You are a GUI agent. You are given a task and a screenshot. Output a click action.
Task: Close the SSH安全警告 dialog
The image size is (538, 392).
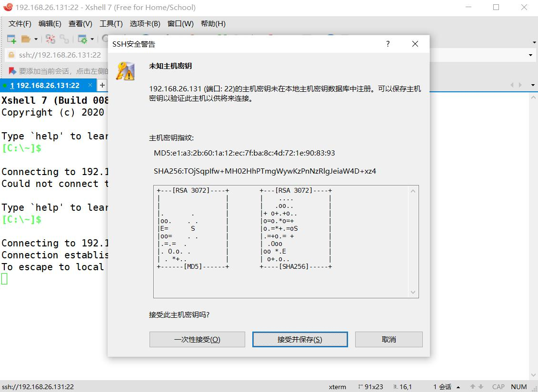click(415, 44)
